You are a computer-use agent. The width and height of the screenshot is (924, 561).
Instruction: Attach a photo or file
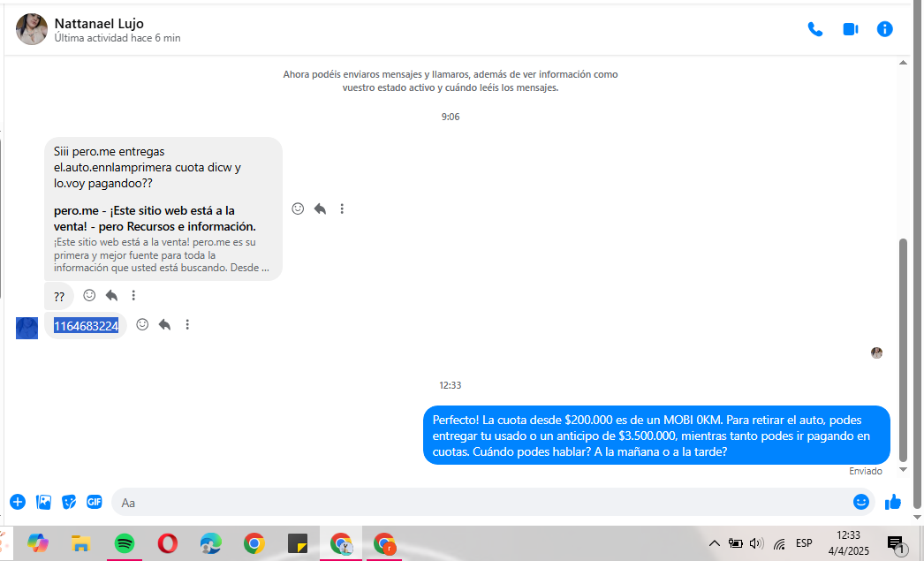tap(43, 502)
